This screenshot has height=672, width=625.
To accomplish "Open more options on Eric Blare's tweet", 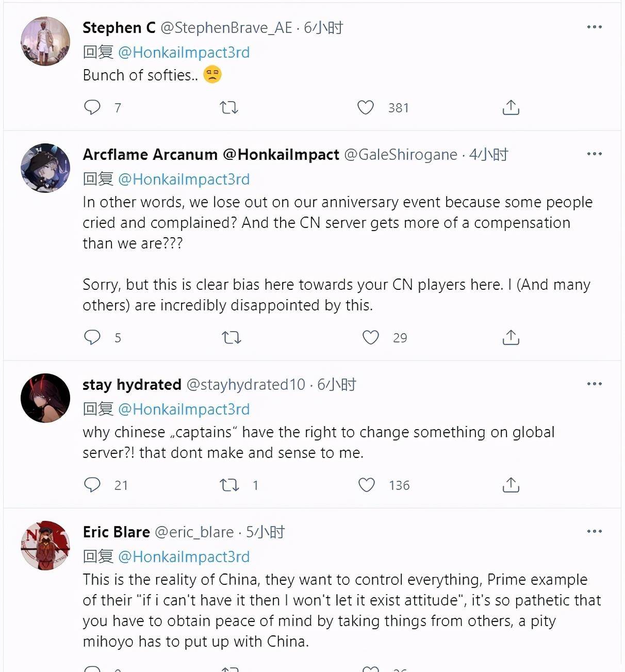I will pos(595,531).
